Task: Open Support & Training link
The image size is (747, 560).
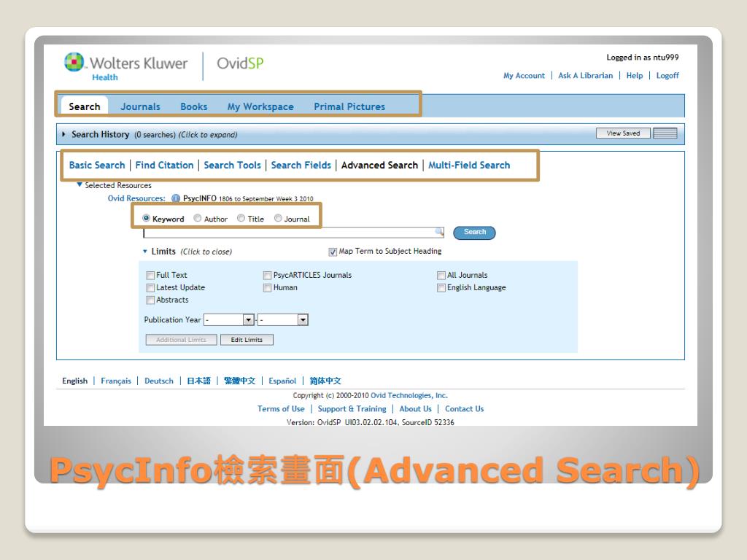Action: [x=352, y=408]
